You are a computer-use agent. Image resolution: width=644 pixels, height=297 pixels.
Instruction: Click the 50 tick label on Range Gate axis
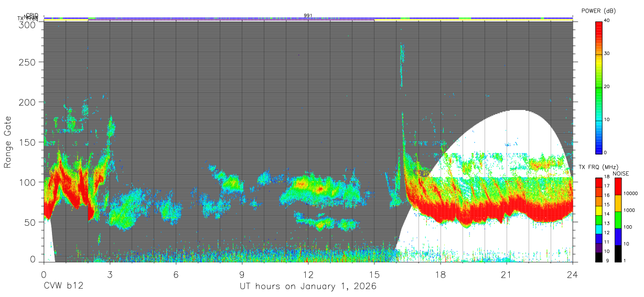tap(30, 222)
